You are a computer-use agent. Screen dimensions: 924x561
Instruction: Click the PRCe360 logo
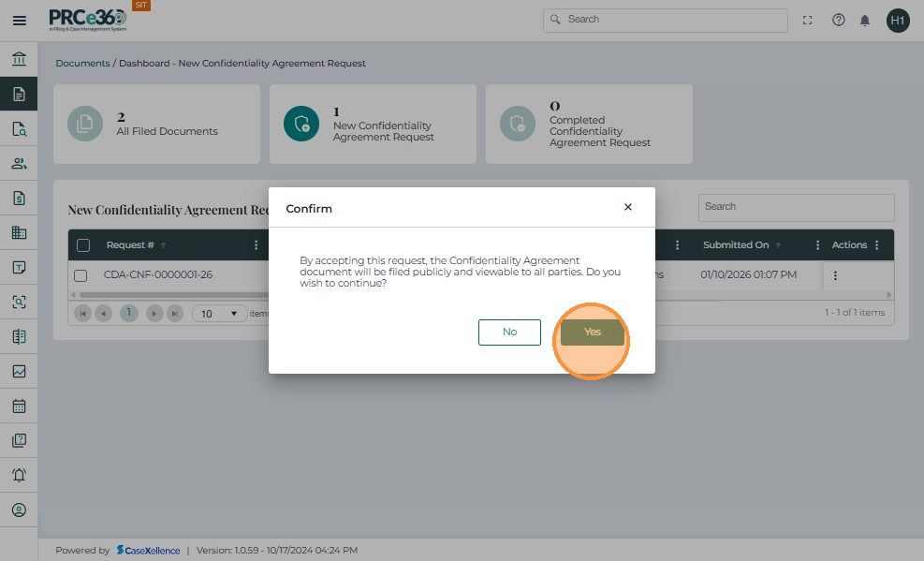click(x=88, y=20)
